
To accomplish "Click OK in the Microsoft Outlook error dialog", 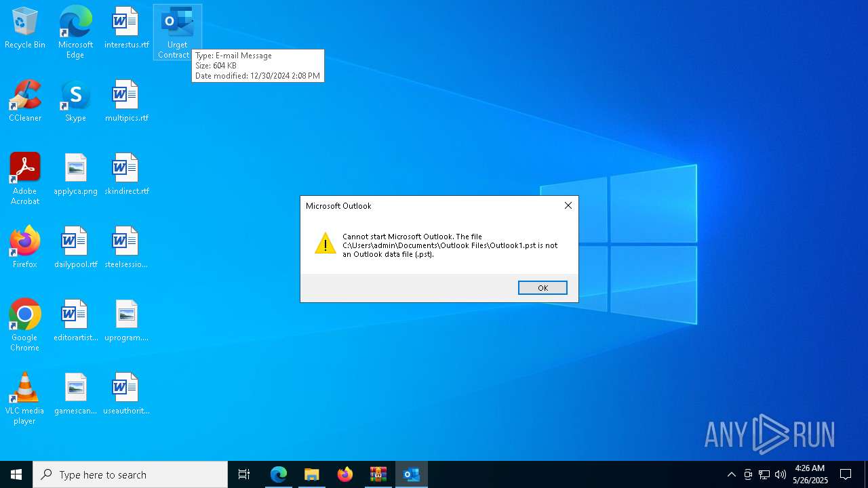I will point(542,288).
